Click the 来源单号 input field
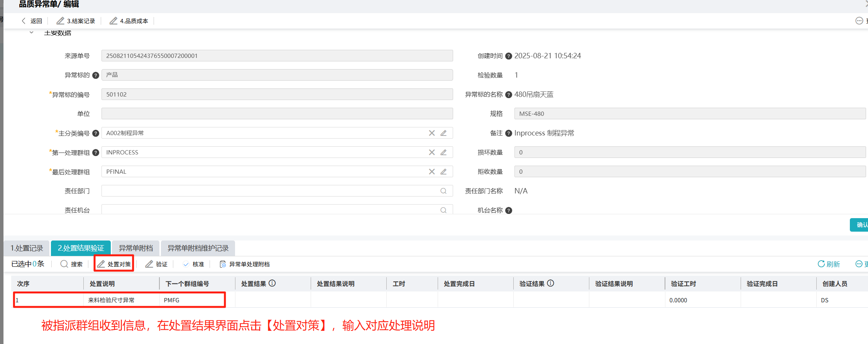The height and width of the screenshot is (344, 868). [277, 56]
